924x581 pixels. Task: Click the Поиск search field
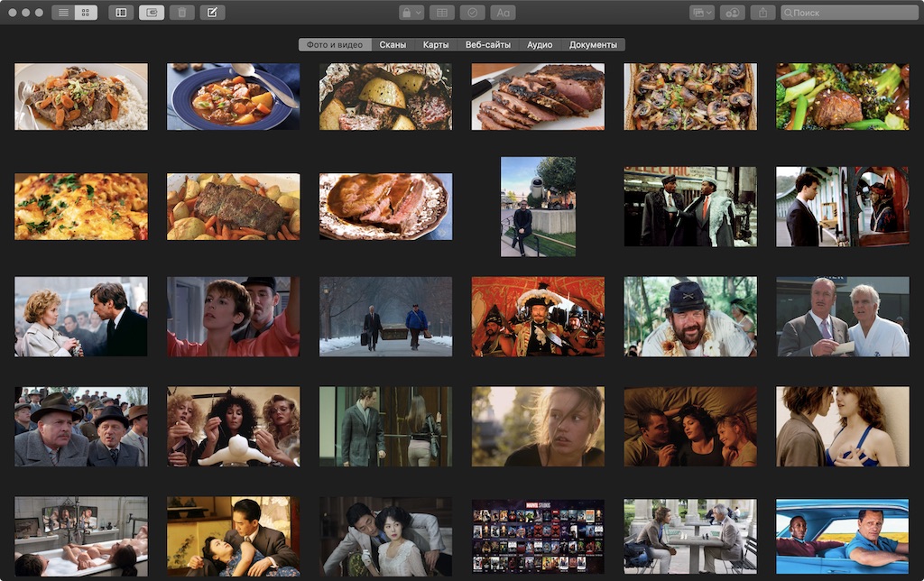850,13
